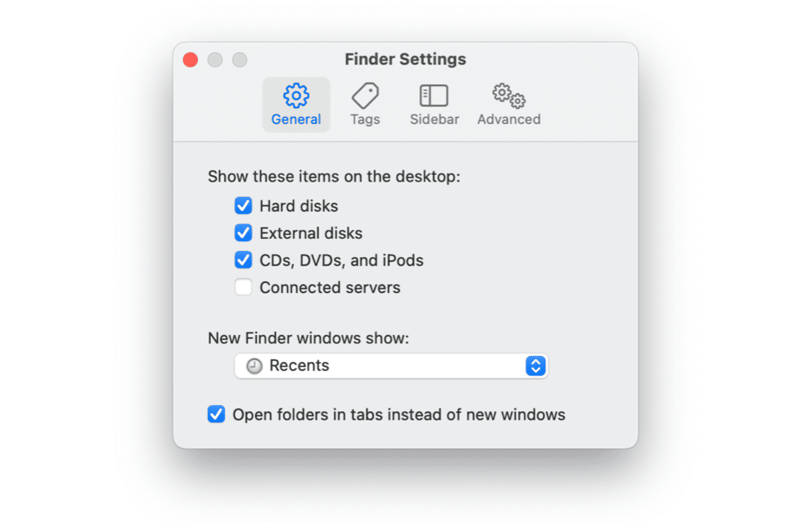Switch to the Advanced tab label
The height and width of the screenshot is (522, 812).
[x=509, y=119]
